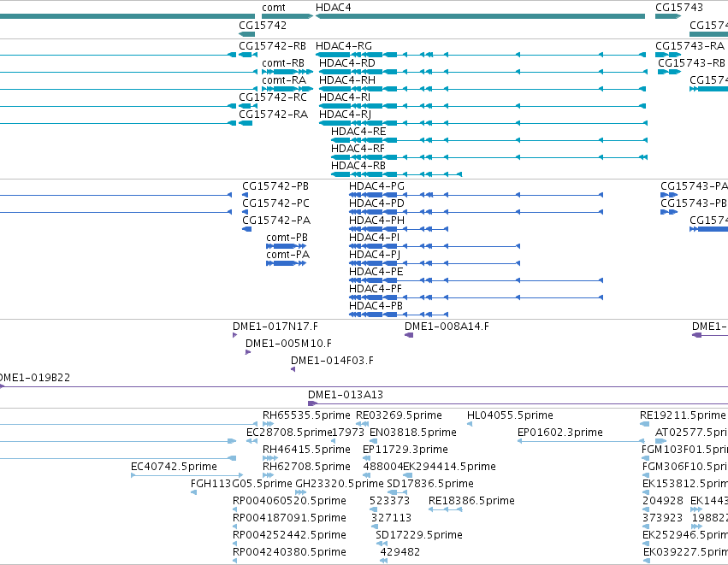Click HL04055.5prime EST label
This screenshot has width=728, height=565.
click(510, 415)
